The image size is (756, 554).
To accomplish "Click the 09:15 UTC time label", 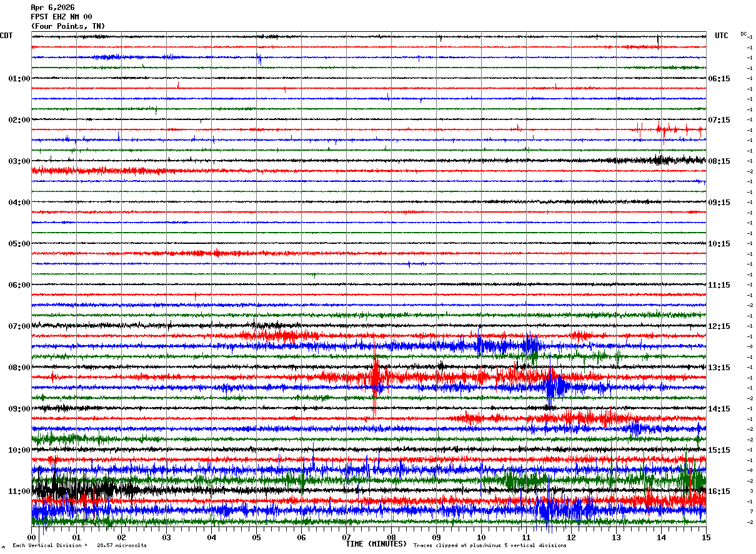I will pyautogui.click(x=719, y=203).
